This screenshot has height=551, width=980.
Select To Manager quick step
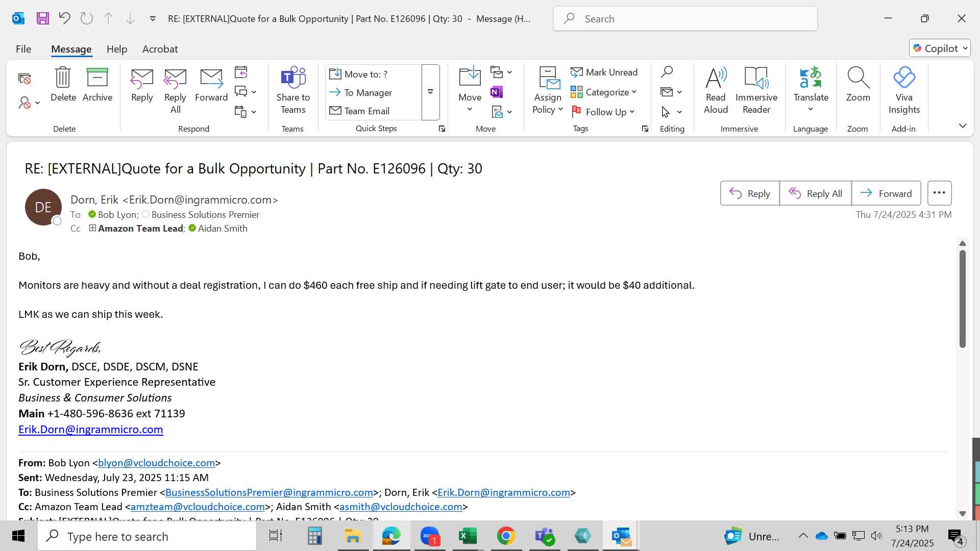[x=374, y=92]
